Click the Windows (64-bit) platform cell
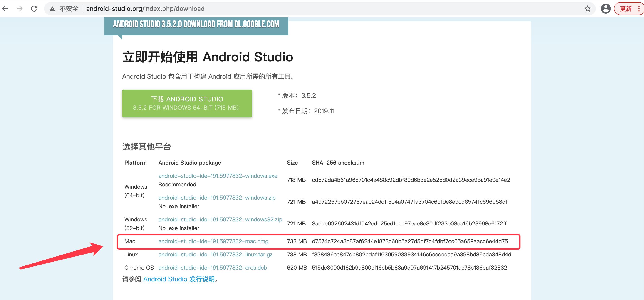The width and height of the screenshot is (644, 300). (x=136, y=191)
